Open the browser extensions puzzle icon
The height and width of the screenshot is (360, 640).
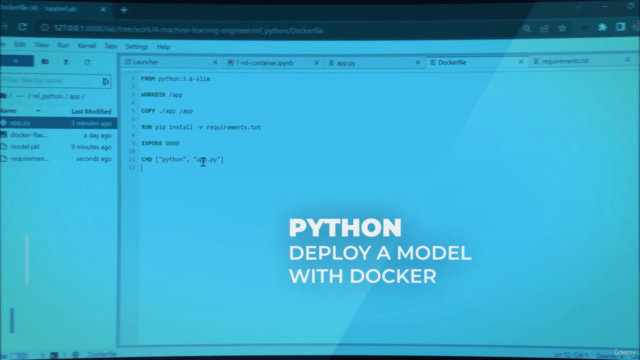602,27
